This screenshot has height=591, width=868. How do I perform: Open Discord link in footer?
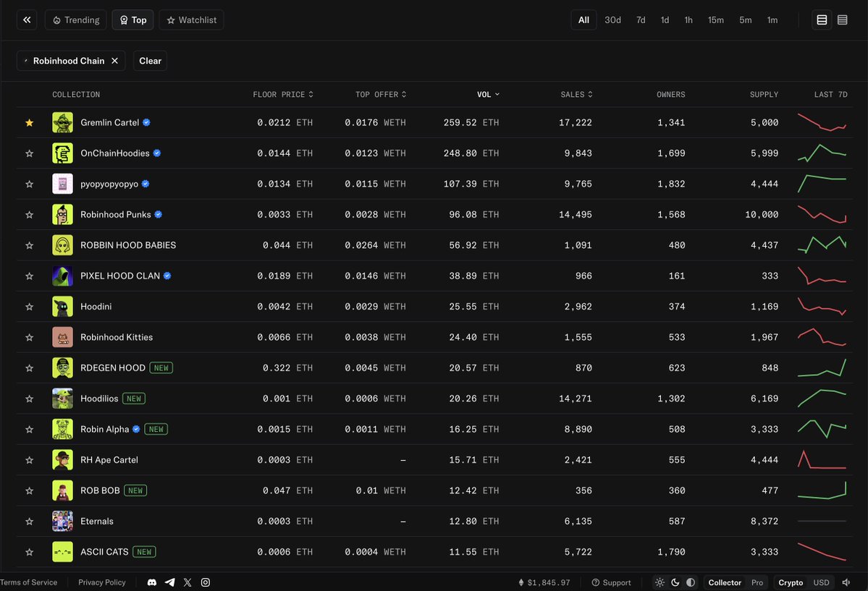point(152,582)
